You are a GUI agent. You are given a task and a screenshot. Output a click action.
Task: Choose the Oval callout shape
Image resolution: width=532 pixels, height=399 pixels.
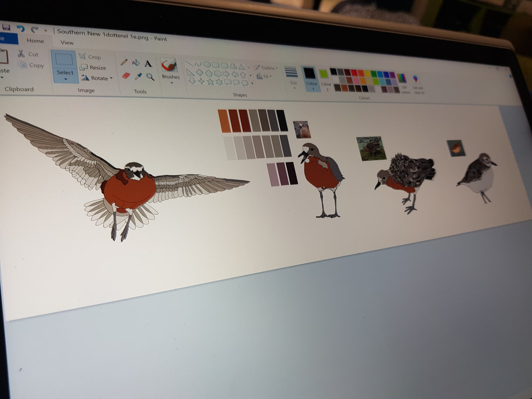tap(236, 82)
